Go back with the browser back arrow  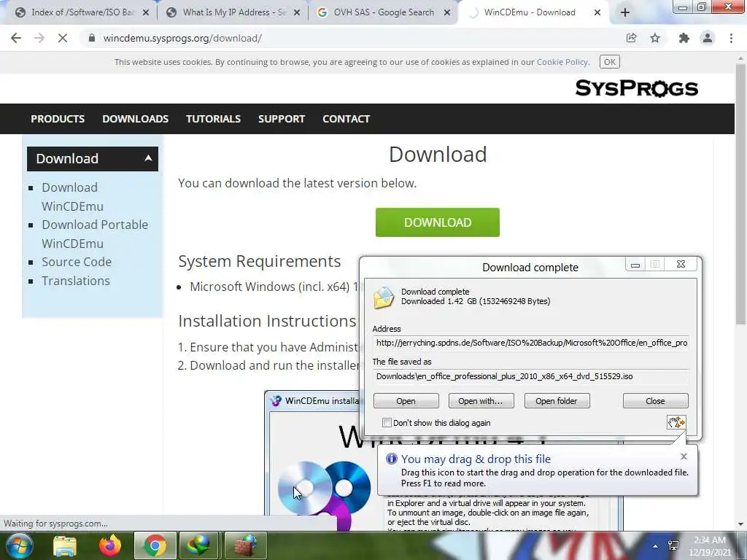pyautogui.click(x=16, y=38)
